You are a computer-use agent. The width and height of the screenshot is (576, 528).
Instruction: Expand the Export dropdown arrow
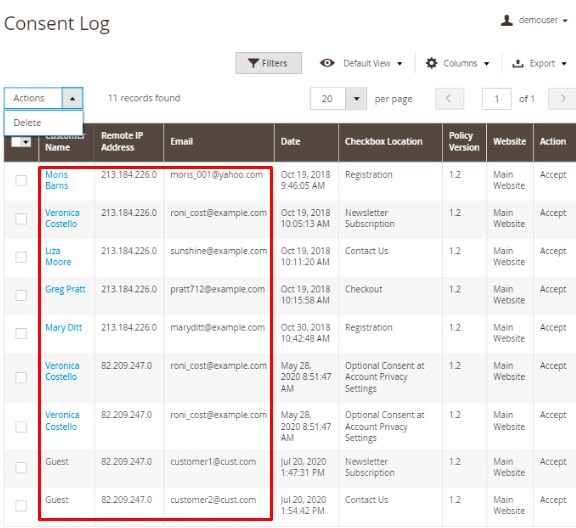(x=564, y=64)
